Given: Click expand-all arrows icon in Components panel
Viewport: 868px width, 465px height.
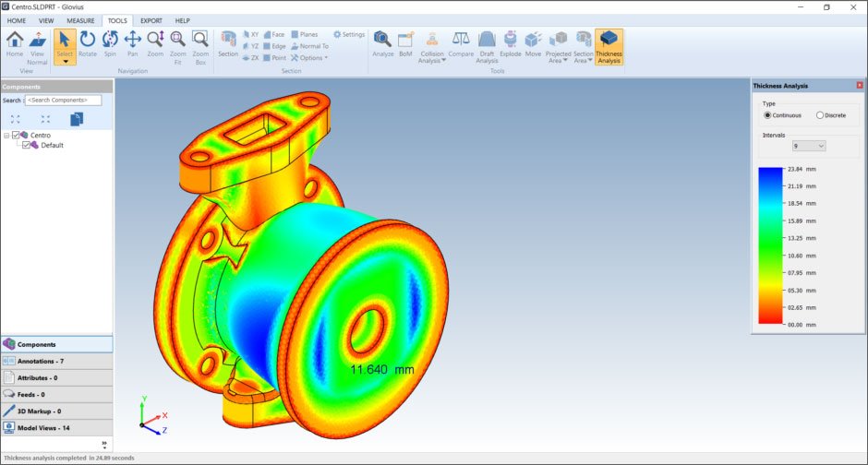Looking at the screenshot, I should tap(15, 119).
